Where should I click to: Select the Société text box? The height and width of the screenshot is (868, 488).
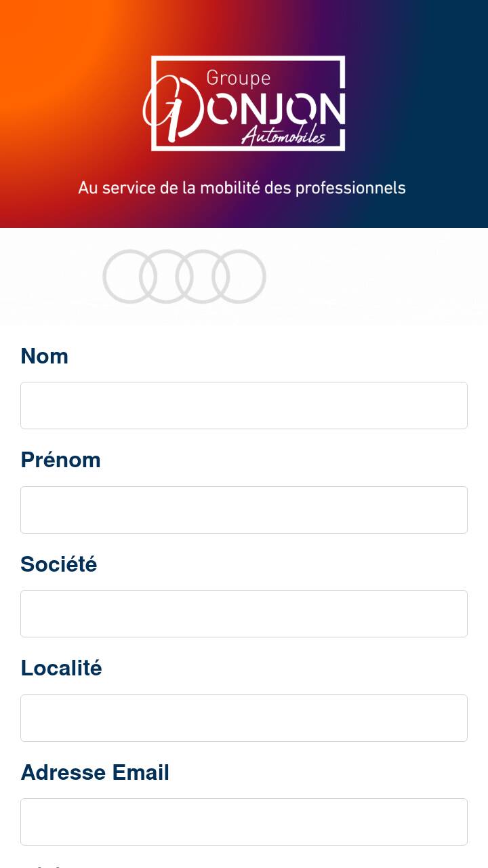pyautogui.click(x=244, y=614)
